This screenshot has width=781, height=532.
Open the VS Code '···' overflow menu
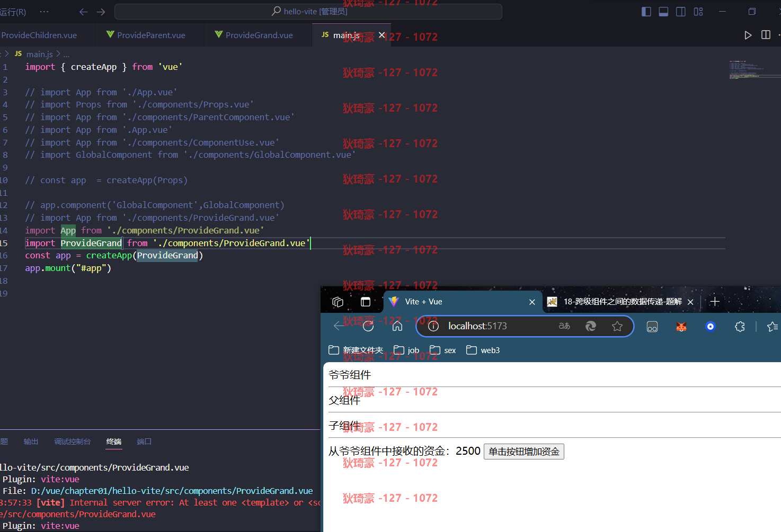point(44,12)
